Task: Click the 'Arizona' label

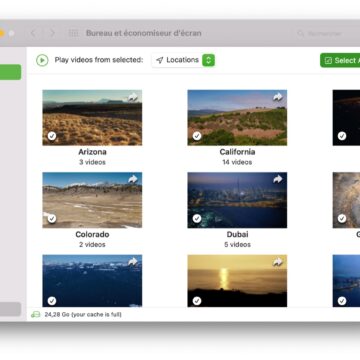Action: (x=92, y=152)
